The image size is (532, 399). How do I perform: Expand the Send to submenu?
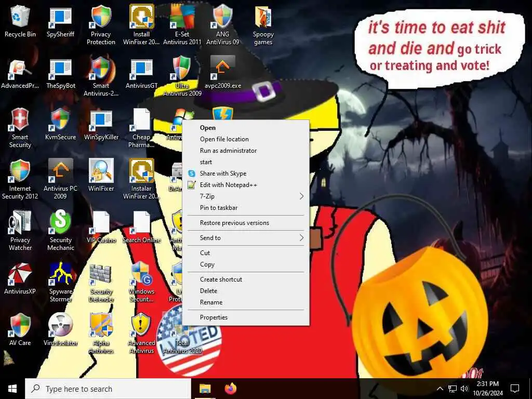[246, 238]
